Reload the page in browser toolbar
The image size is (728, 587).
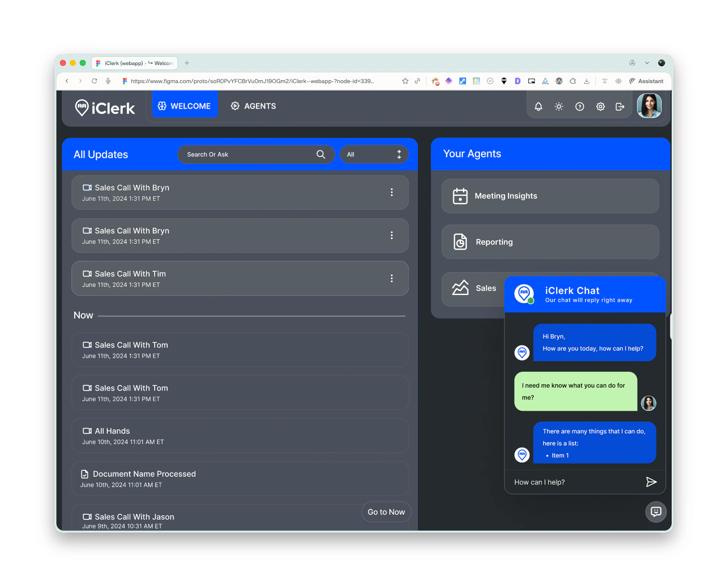coord(94,81)
